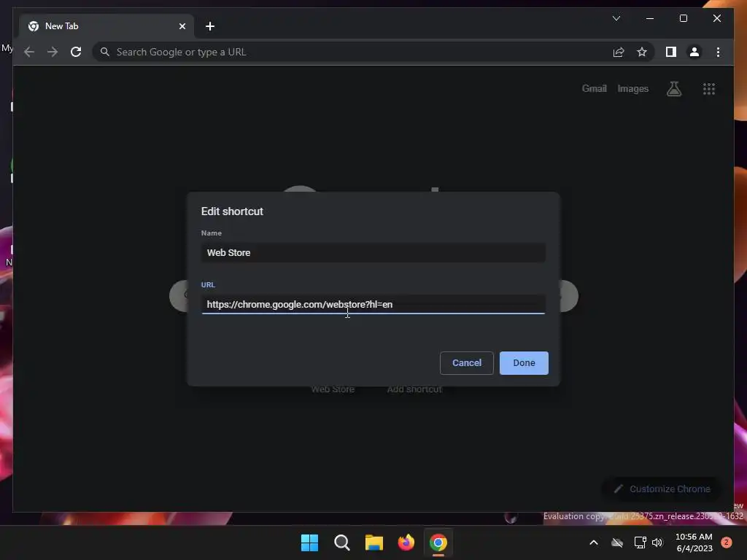Launch Firefox from taskbar
The height and width of the screenshot is (560, 747).
click(406, 542)
